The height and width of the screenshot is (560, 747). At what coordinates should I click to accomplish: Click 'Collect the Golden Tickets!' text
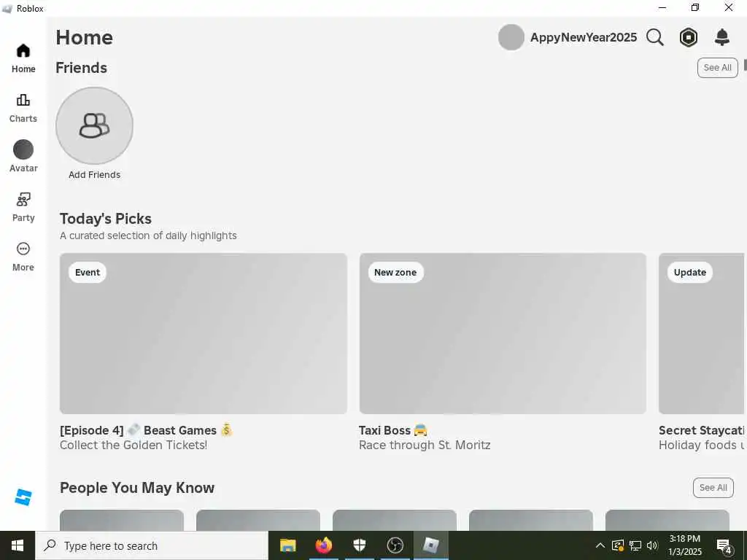coord(133,446)
